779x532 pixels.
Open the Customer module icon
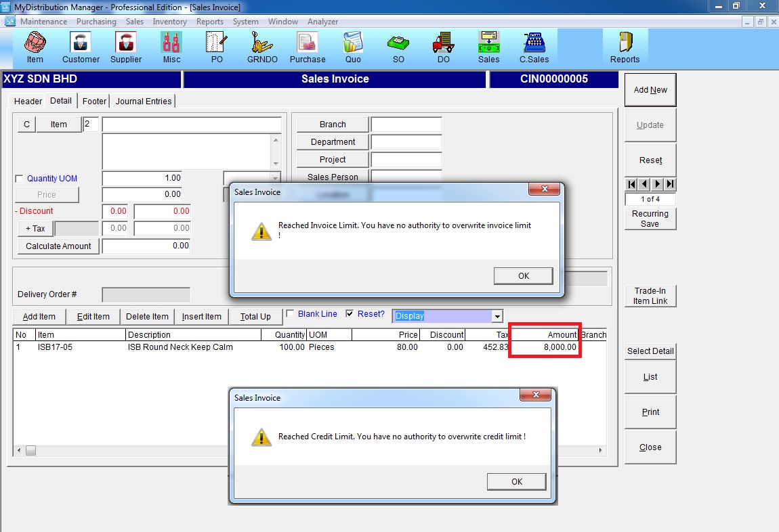[x=81, y=47]
